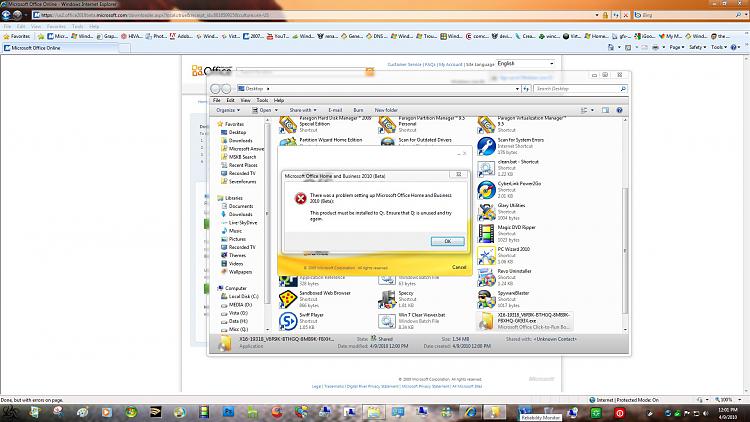The height and width of the screenshot is (422, 750).
Task: Open Internet Explorer Page menu
Action: pyautogui.click(x=677, y=47)
